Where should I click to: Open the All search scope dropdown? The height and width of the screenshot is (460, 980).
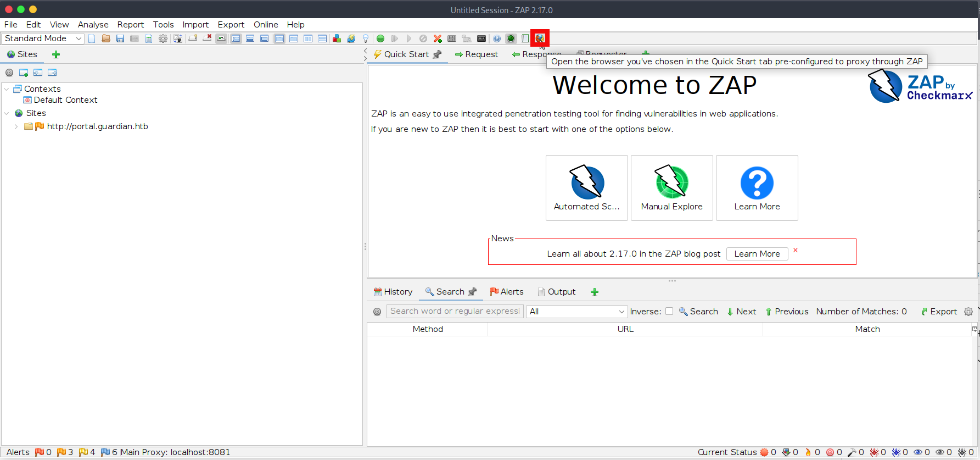click(x=576, y=312)
